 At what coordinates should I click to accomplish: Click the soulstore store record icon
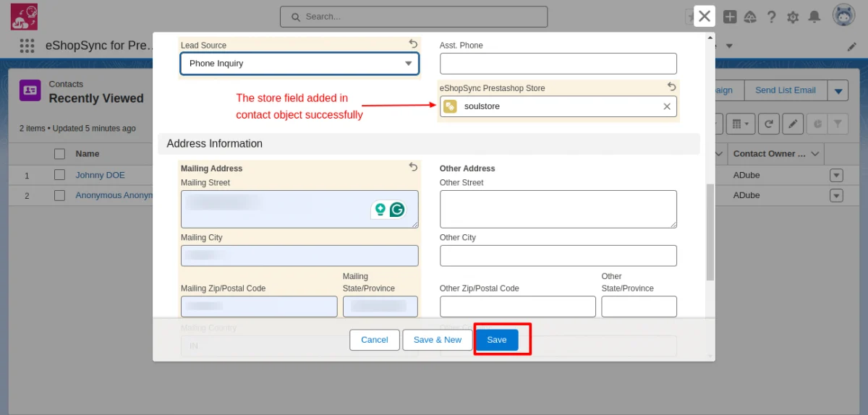click(x=450, y=106)
